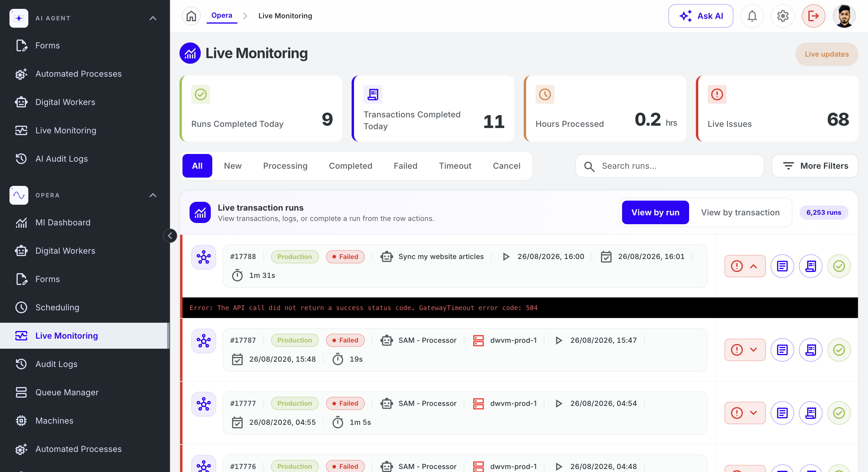Image resolution: width=868 pixels, height=472 pixels.
Task: Expand error details for run #17787
Action: tap(745, 350)
